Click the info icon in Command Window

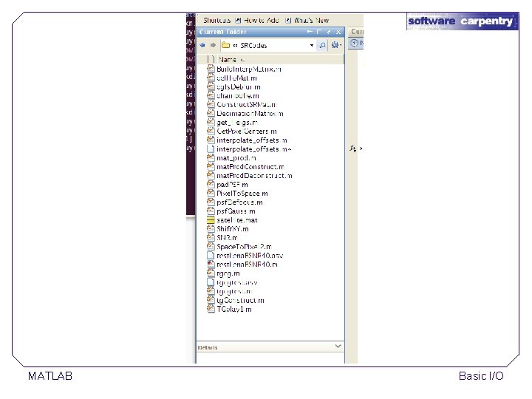354,43
